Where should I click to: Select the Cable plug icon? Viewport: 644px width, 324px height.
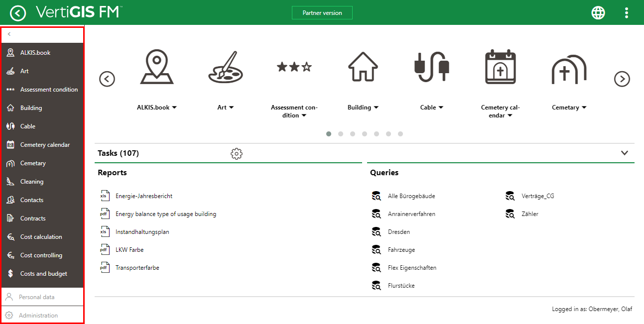[431, 67]
